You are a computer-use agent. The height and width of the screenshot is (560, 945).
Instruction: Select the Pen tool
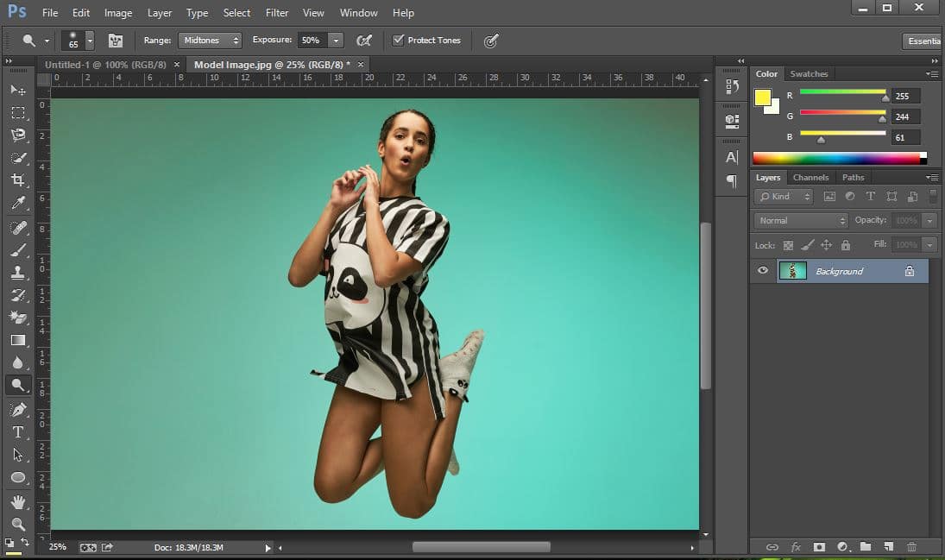(x=17, y=409)
